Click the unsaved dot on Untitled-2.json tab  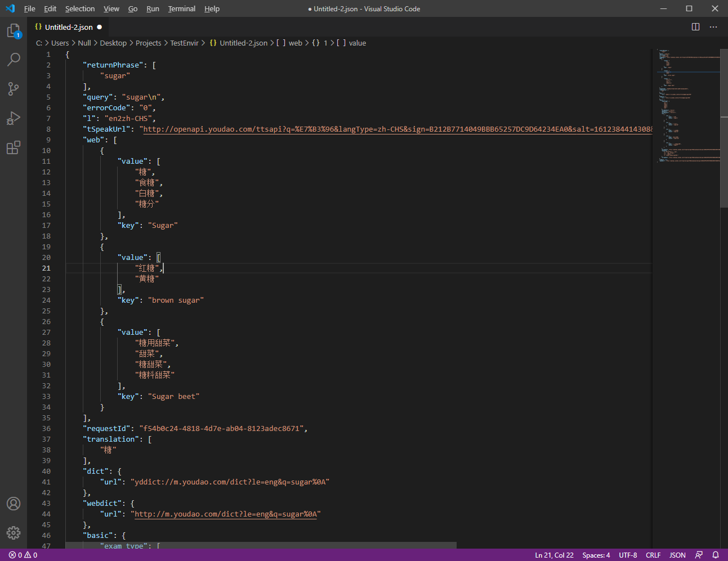point(100,27)
